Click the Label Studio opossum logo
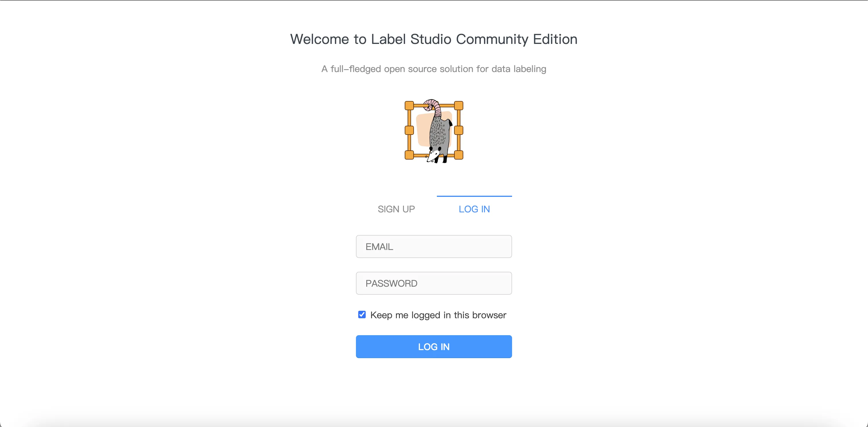868x427 pixels. point(434,131)
